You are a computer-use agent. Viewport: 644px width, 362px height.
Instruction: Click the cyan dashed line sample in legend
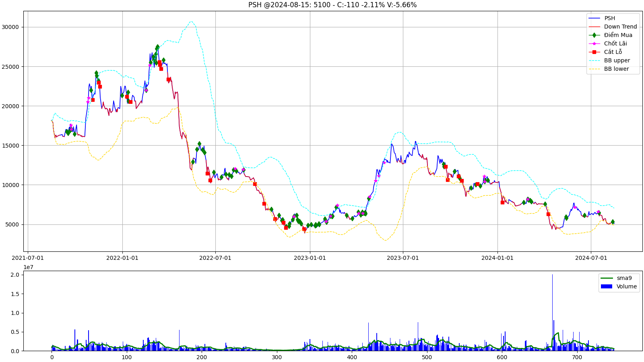pyautogui.click(x=594, y=60)
